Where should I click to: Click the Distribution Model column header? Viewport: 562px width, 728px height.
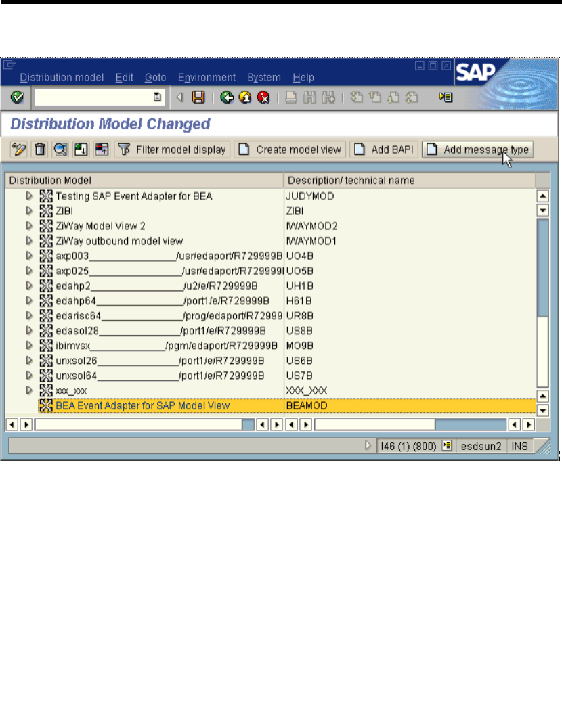(144, 180)
